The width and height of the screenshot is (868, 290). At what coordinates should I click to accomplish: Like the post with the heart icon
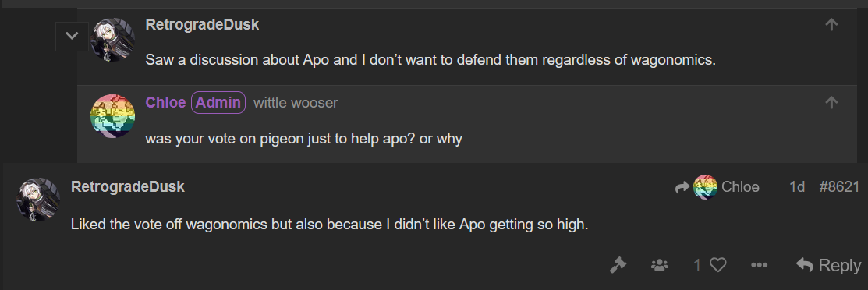(718, 266)
